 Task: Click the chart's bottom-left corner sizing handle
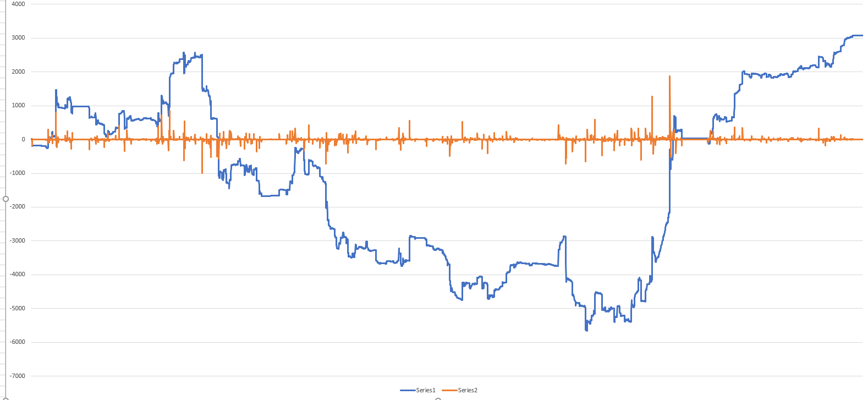(6, 399)
